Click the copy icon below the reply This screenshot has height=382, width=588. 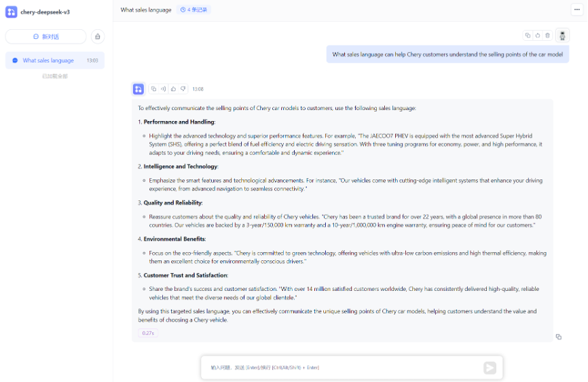558,336
